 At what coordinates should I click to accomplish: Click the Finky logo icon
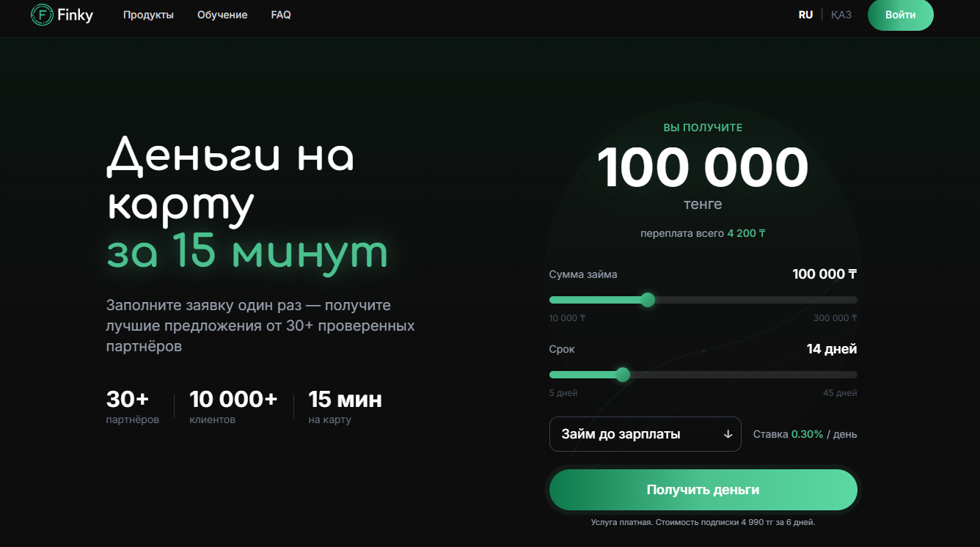[42, 15]
